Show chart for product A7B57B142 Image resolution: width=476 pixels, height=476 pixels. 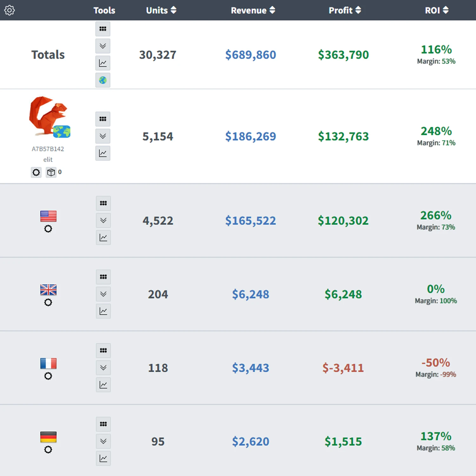click(103, 153)
